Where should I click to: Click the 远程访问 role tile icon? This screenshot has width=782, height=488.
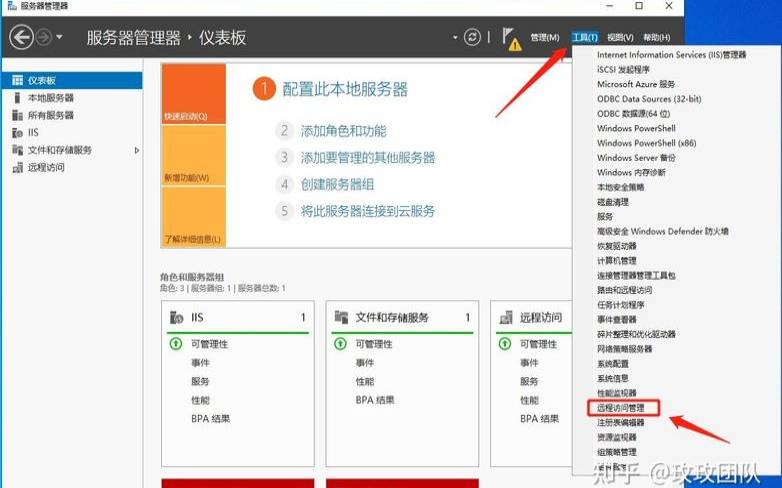pyautogui.click(x=506, y=317)
